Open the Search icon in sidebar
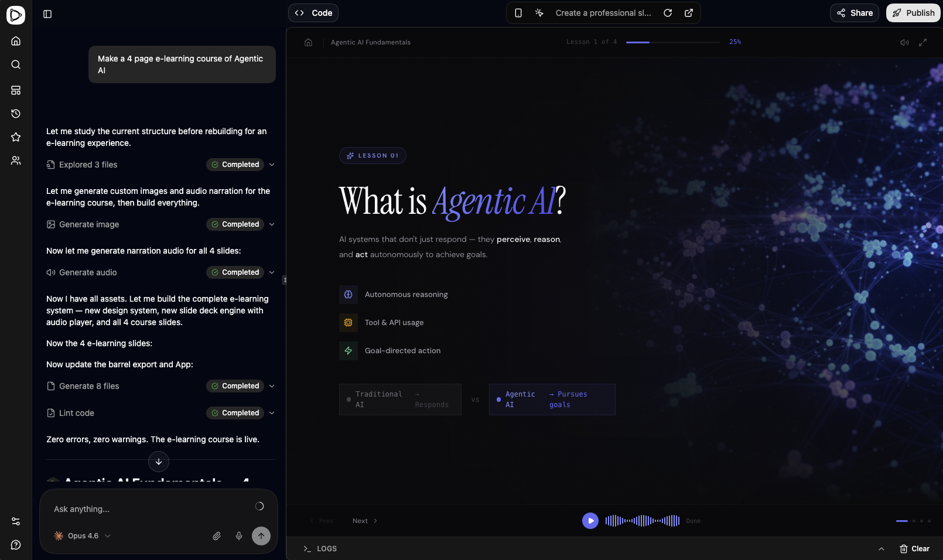Viewport: 943px width, 560px height. (16, 64)
